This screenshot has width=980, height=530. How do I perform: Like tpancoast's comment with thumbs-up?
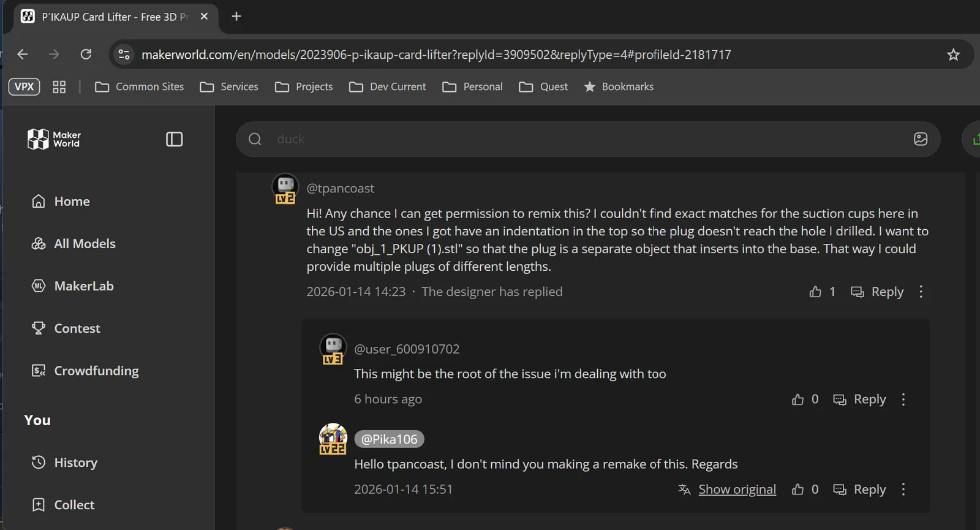coord(815,292)
